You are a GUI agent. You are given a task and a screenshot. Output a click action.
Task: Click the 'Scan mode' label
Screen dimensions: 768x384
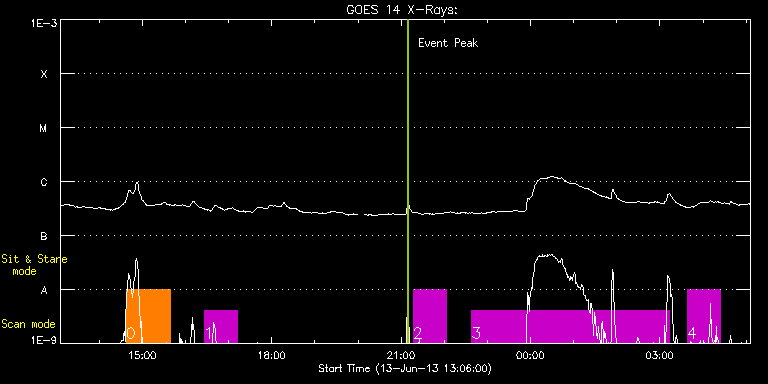pos(28,324)
